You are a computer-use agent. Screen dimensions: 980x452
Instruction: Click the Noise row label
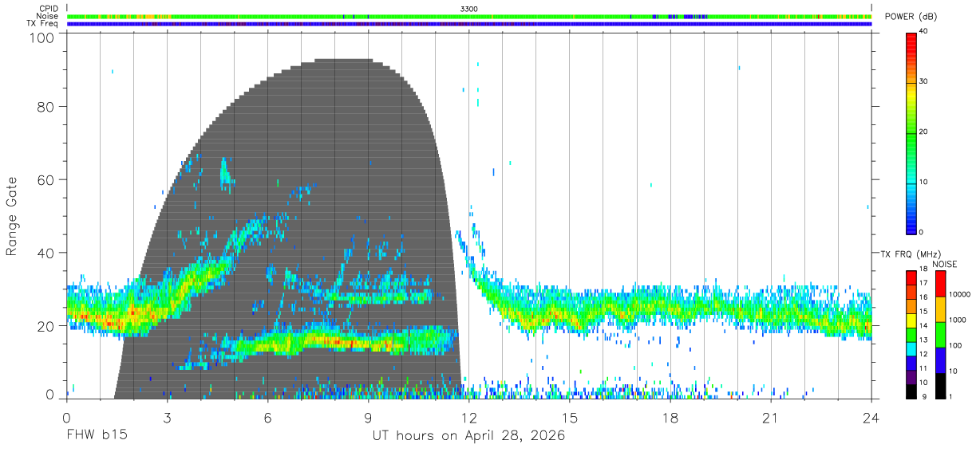[47, 16]
